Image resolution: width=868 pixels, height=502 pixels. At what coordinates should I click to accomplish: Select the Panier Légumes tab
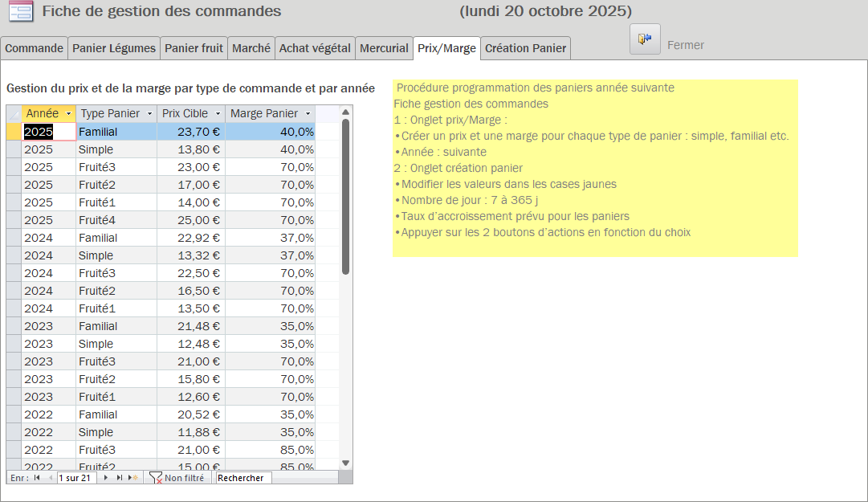114,48
